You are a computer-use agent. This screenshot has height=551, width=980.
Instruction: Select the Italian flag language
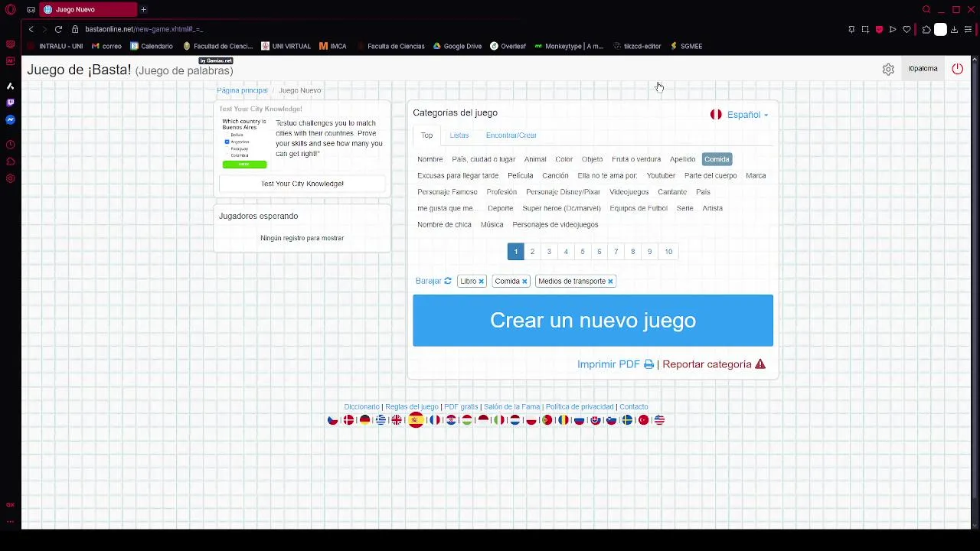499,420
